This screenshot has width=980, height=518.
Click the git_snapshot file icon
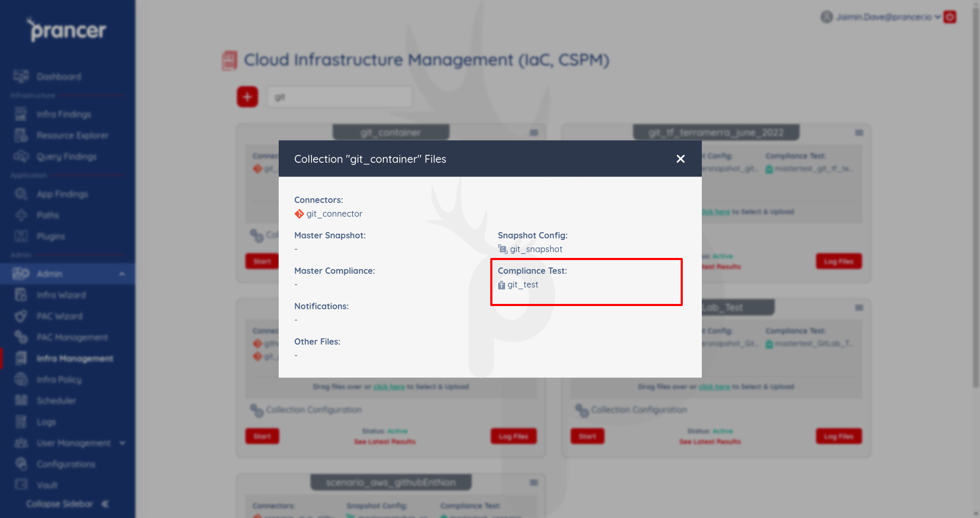click(502, 249)
